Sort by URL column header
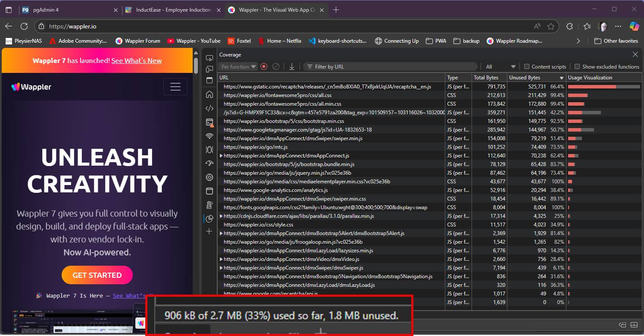The height and width of the screenshot is (336, 644). pyautogui.click(x=331, y=78)
